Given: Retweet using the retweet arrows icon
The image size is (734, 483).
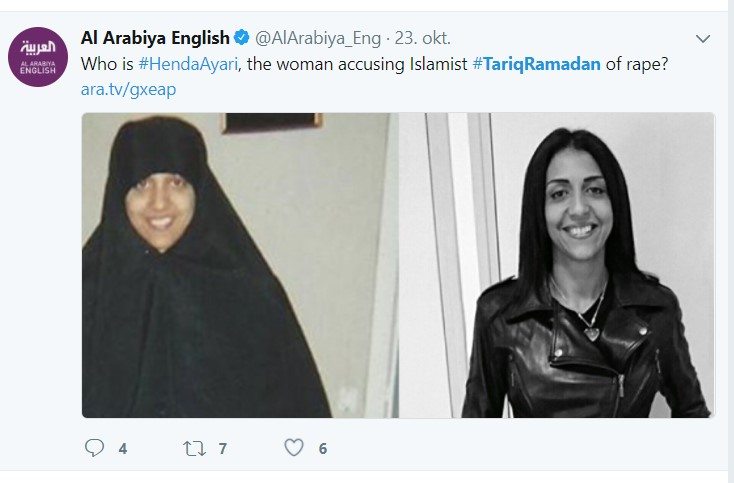Looking at the screenshot, I should pos(194,448).
